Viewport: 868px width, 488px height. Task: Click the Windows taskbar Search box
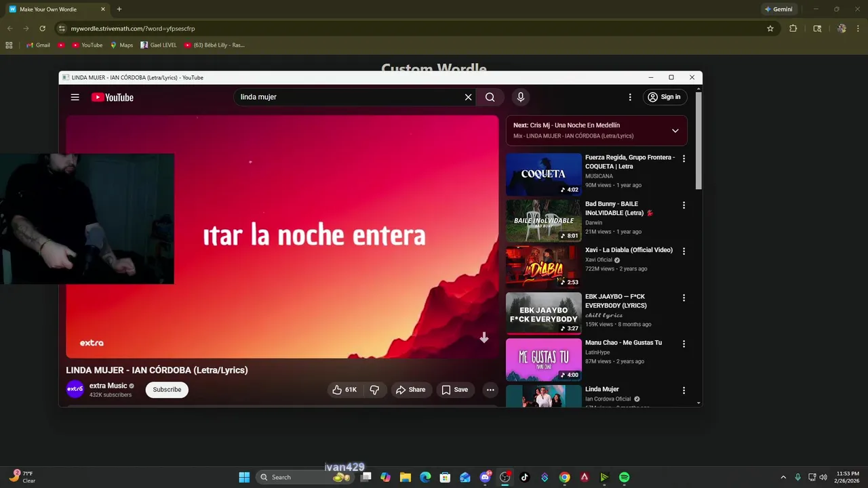pos(304,477)
